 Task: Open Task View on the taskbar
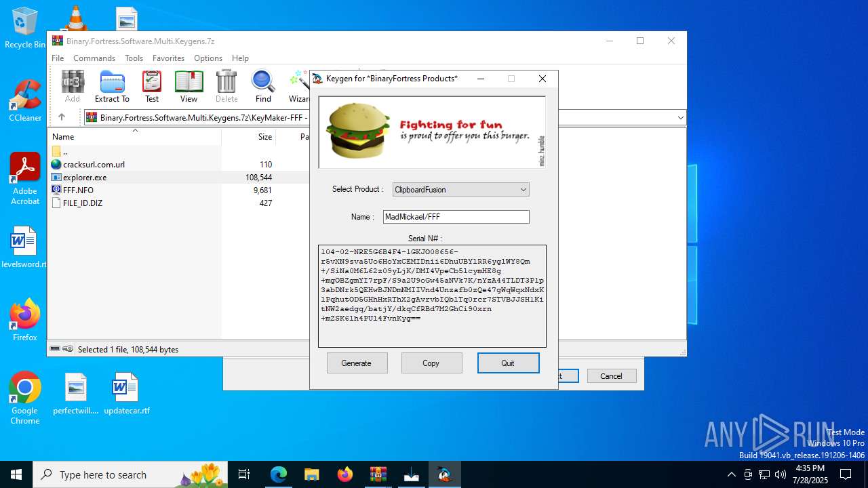click(x=245, y=474)
